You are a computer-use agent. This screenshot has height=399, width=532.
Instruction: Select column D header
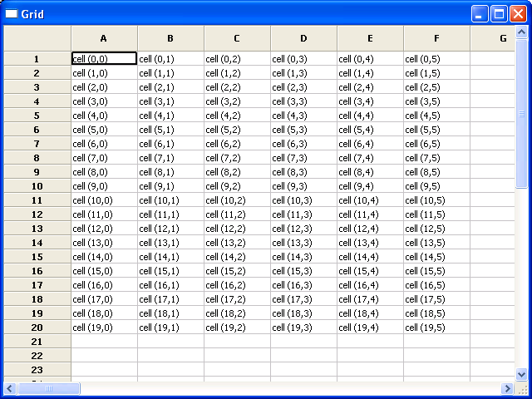coord(303,38)
